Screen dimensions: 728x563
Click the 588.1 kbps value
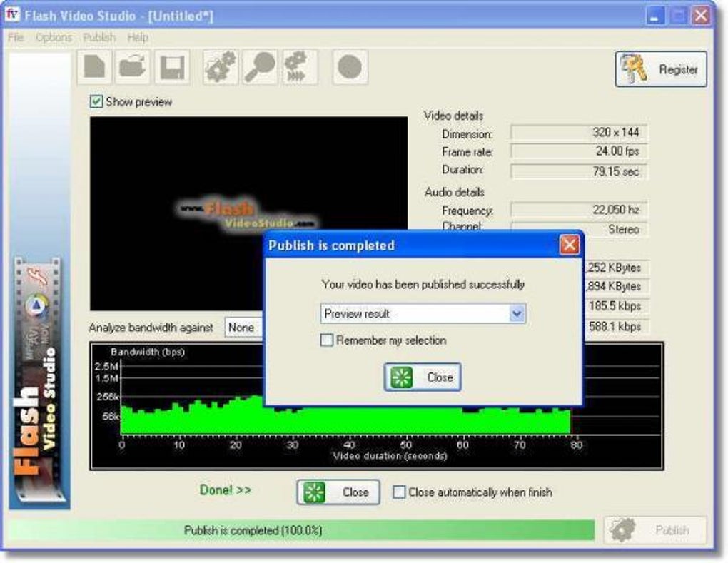pos(615,326)
